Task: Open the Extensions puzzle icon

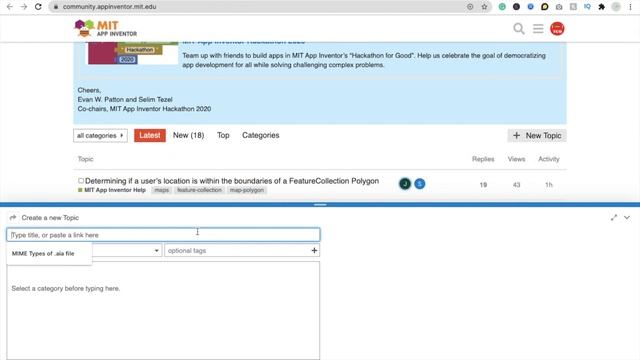Action: click(601, 7)
